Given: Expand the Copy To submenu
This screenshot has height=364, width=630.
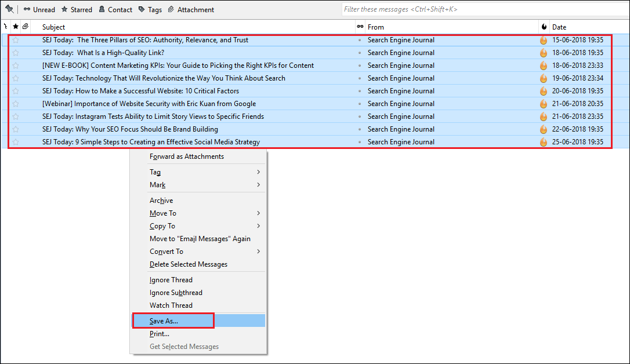Looking at the screenshot, I should point(199,226).
